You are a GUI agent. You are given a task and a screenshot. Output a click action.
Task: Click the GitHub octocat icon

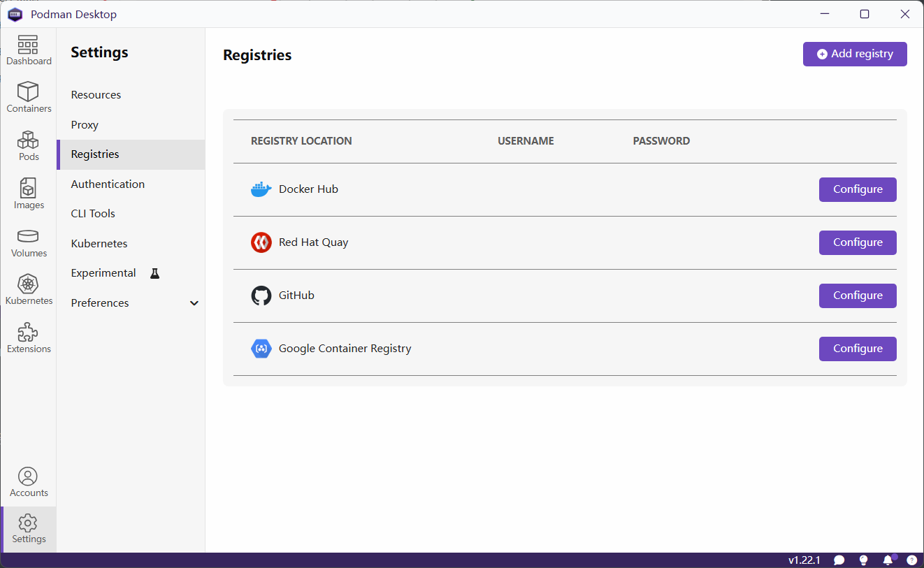[x=261, y=296]
